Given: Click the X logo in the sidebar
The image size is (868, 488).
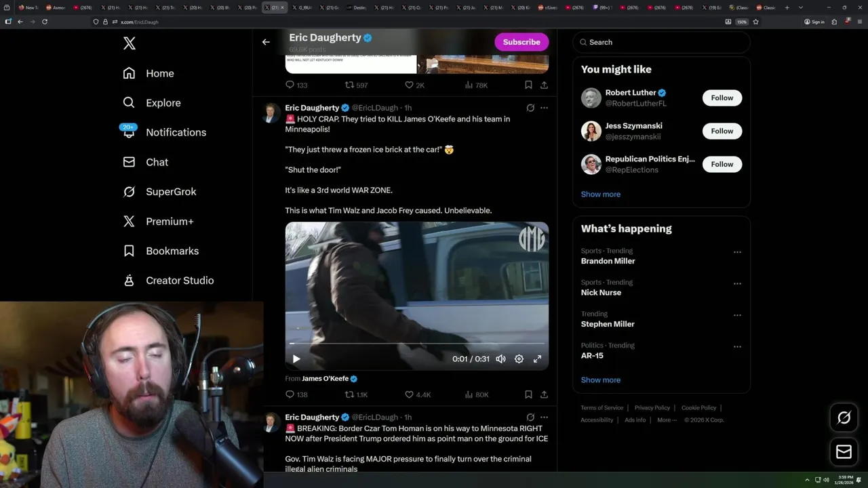Looking at the screenshot, I should (130, 43).
